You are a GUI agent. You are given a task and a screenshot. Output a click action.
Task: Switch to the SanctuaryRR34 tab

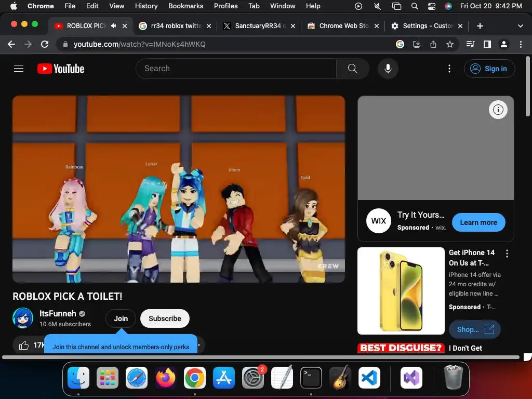point(259,26)
